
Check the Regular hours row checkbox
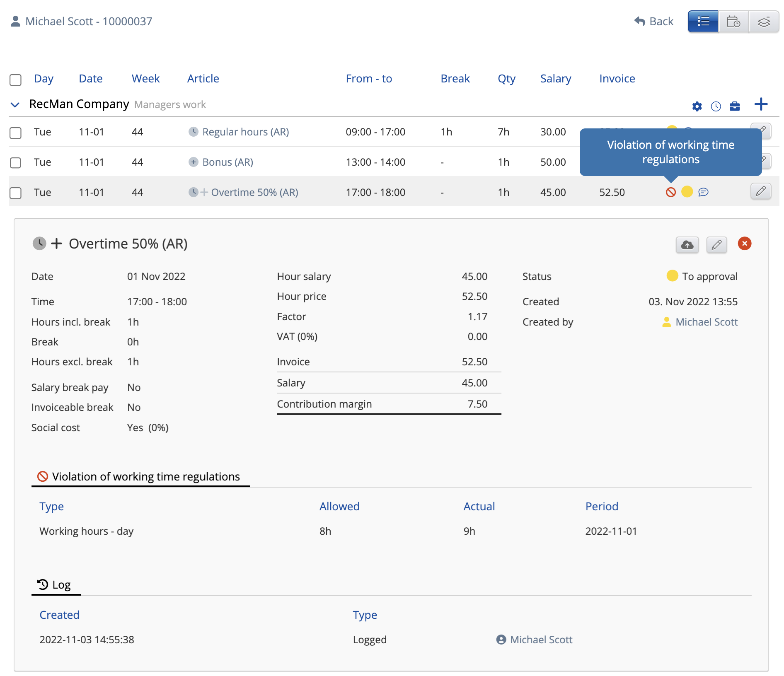[x=15, y=133]
